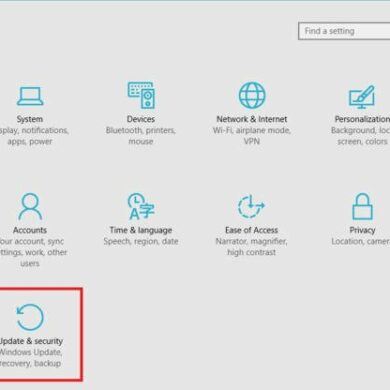Select the Update & security title

pos(31,341)
